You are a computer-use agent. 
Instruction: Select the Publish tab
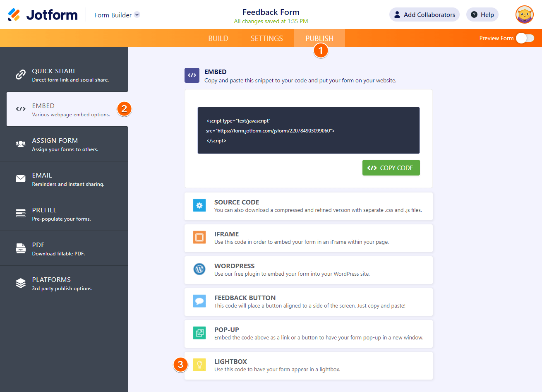click(x=319, y=38)
